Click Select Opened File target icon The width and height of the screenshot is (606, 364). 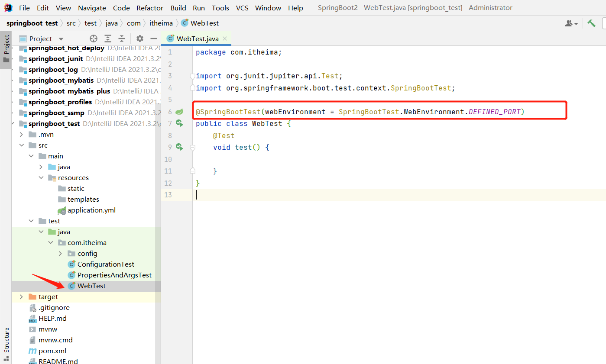[94, 39]
